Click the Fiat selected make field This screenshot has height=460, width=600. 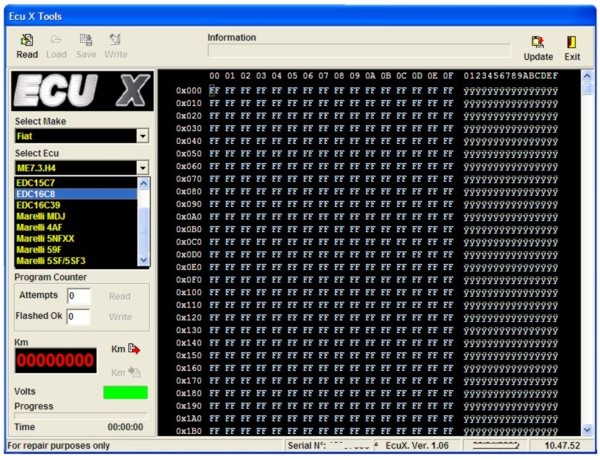76,136
